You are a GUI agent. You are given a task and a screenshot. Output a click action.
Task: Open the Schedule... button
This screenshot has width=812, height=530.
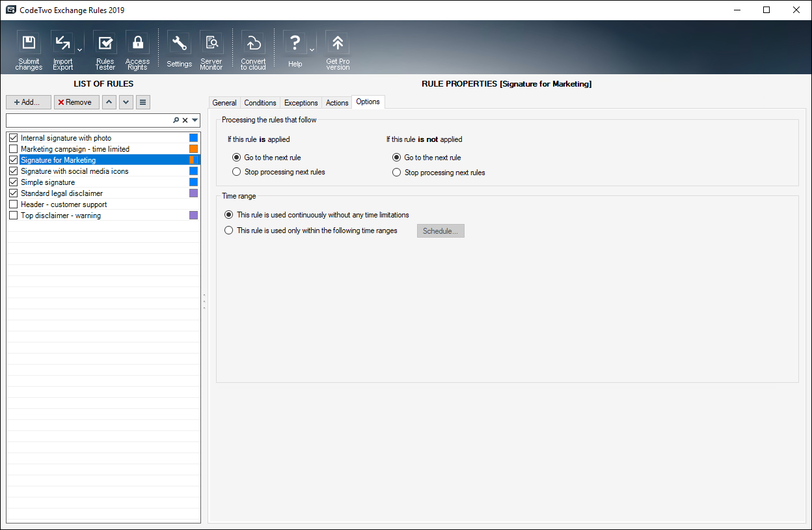(440, 231)
